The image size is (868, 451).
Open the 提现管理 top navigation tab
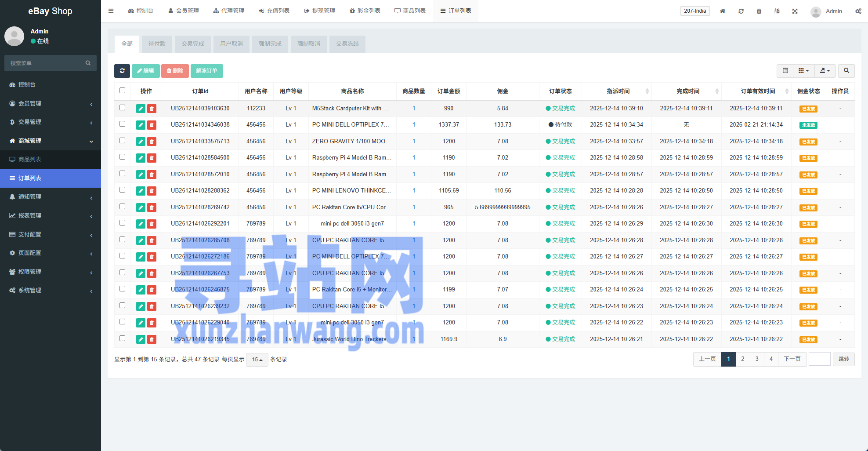pos(319,11)
